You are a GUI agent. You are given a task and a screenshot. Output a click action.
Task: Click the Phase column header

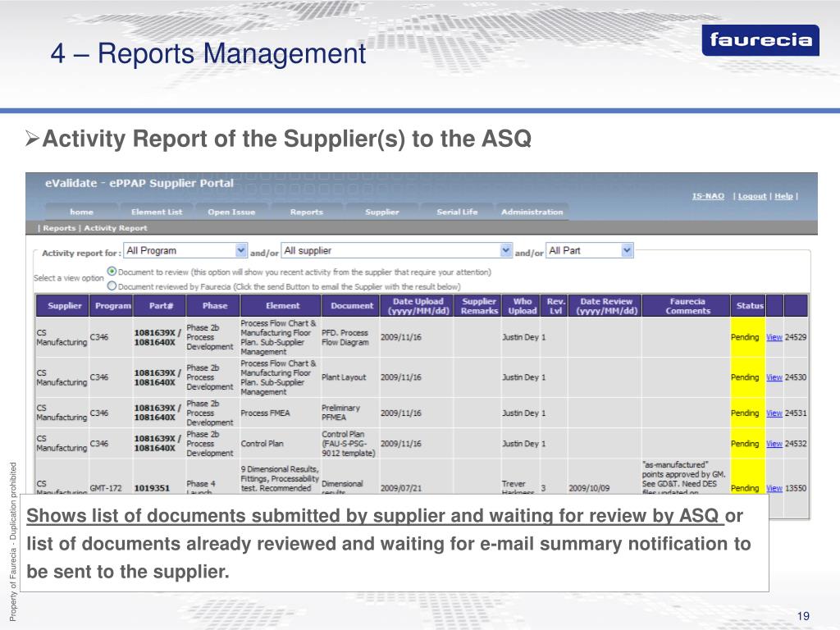tap(213, 306)
